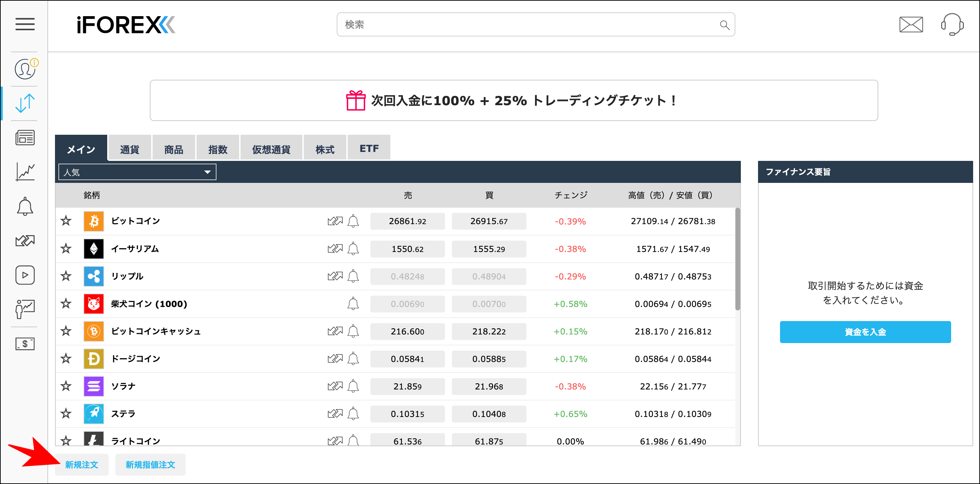Image resolution: width=980 pixels, height=484 pixels.
Task: Enable price alert bell for ドージコイン
Action: click(354, 359)
